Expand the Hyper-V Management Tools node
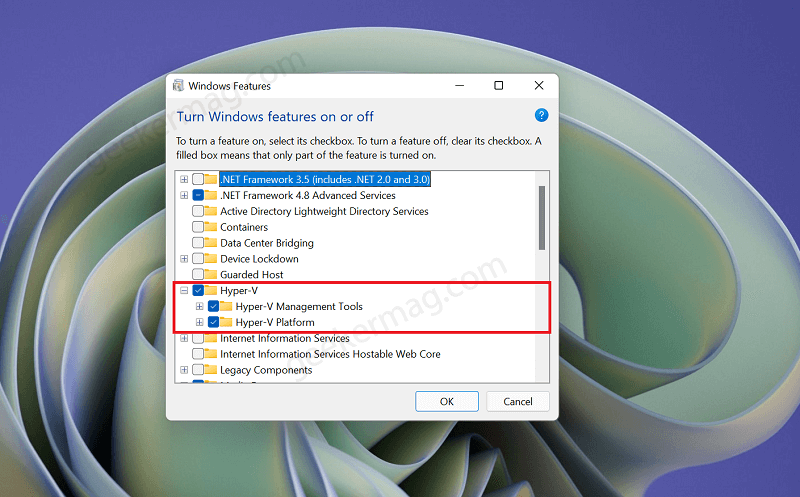Screen dimensions: 800x497 click(x=199, y=306)
